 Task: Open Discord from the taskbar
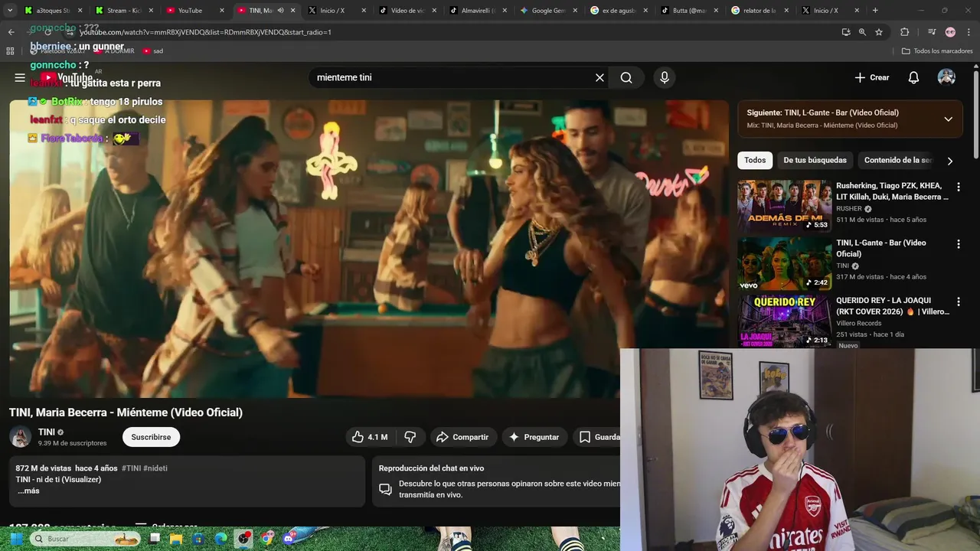click(x=289, y=539)
